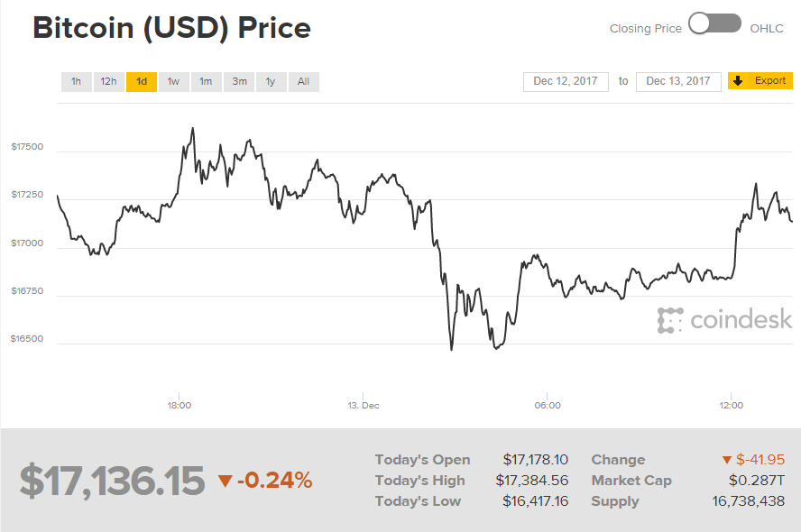Screen dimensions: 801x532
Task: Select the 12h time range
Action: 108,82
